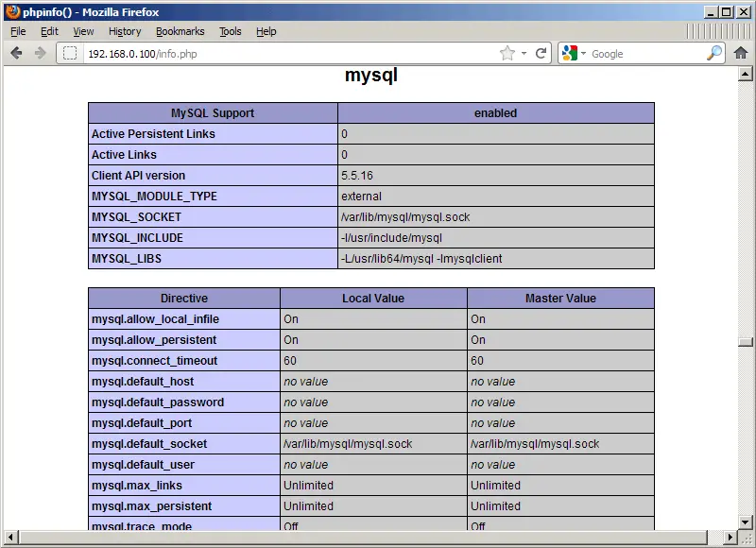Open the History menu
Screen dimensions: 756x548
(125, 31)
